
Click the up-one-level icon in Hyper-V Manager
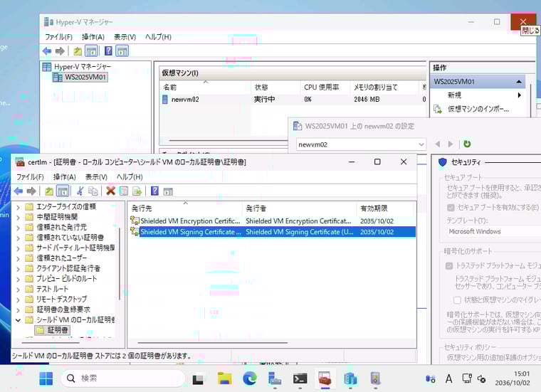pos(78,51)
